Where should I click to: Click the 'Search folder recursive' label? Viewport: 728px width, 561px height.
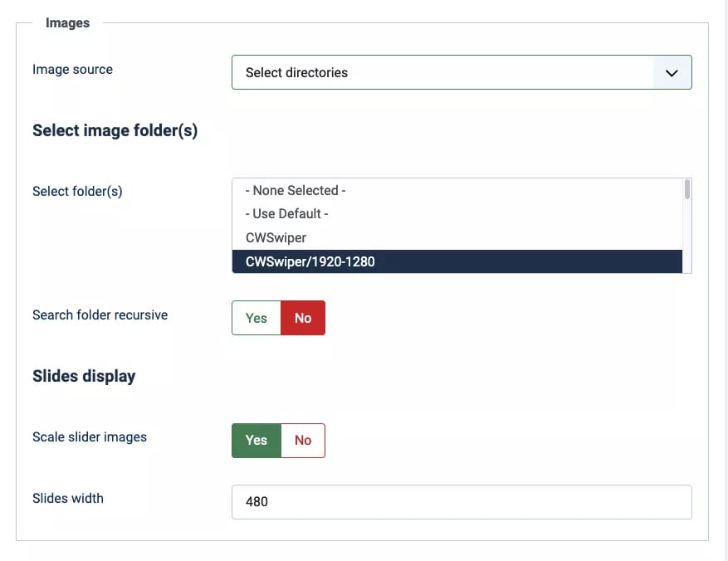coord(100,315)
